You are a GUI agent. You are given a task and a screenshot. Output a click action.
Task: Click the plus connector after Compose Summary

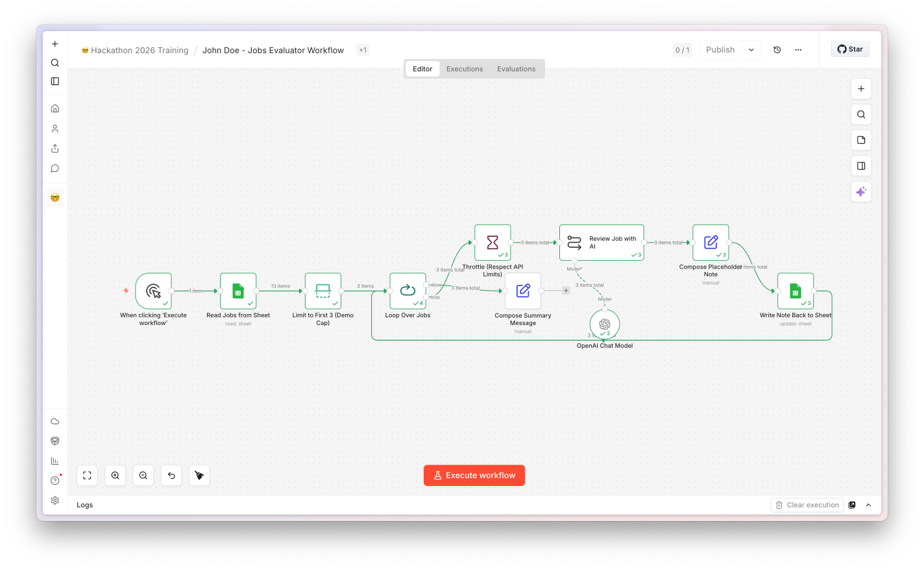(566, 291)
